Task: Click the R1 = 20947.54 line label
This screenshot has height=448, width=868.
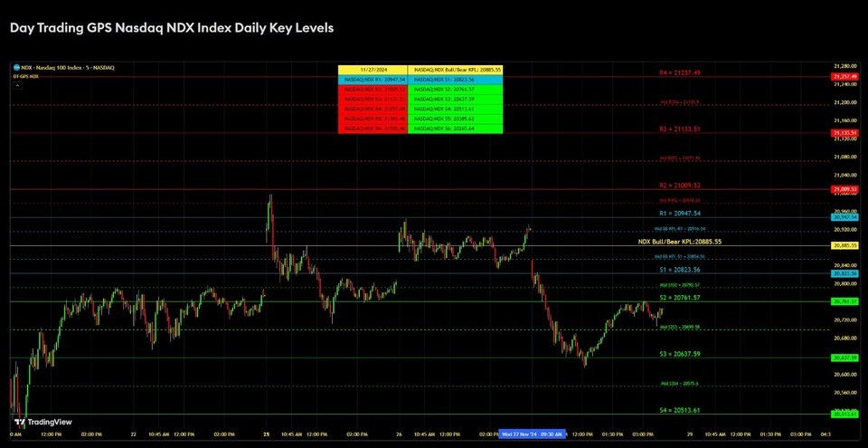Action: point(680,214)
